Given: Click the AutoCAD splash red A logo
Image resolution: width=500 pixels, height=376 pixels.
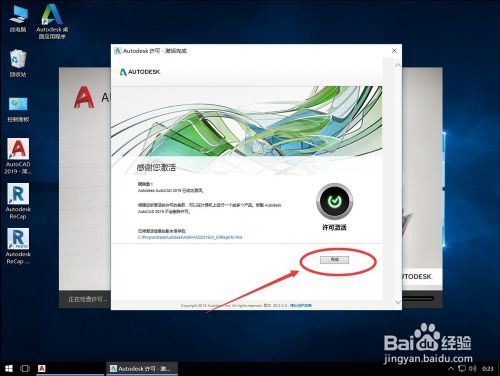Looking at the screenshot, I should pos(84,97).
